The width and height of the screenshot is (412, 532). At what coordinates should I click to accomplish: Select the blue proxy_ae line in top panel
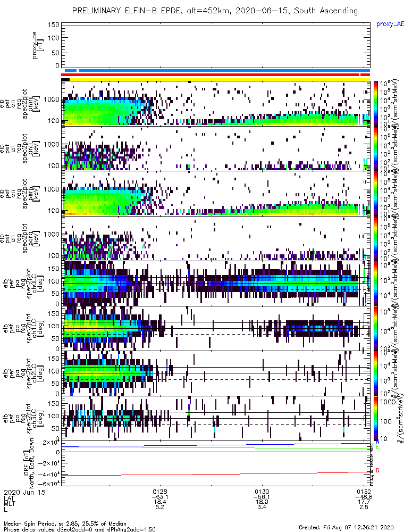[216, 26]
